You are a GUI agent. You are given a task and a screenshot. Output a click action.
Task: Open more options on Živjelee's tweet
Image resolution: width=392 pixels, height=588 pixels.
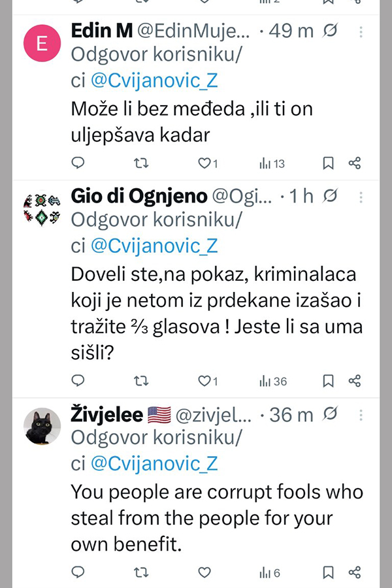point(361,415)
